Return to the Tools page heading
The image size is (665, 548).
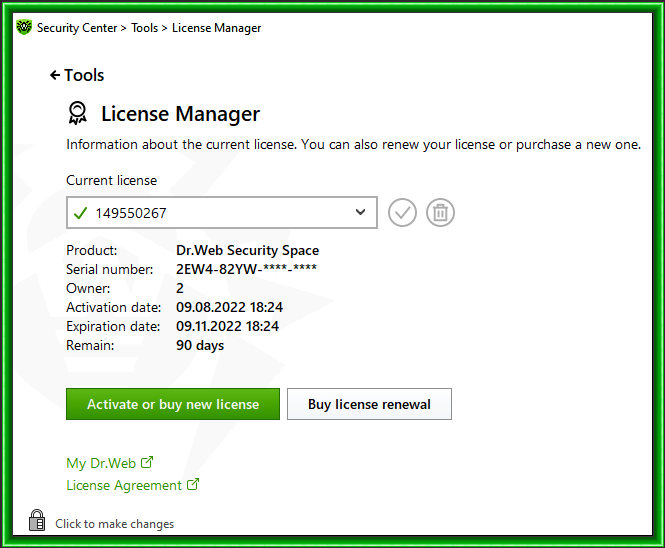(84, 75)
